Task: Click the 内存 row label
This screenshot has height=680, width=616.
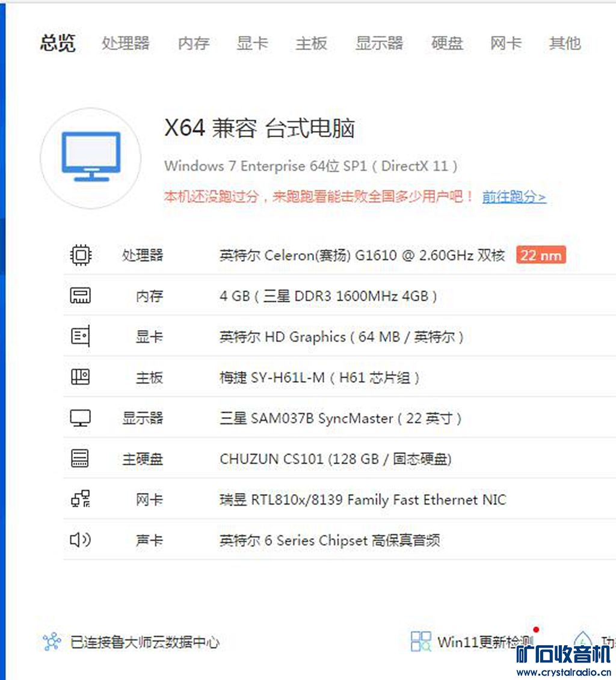Action: point(149,296)
